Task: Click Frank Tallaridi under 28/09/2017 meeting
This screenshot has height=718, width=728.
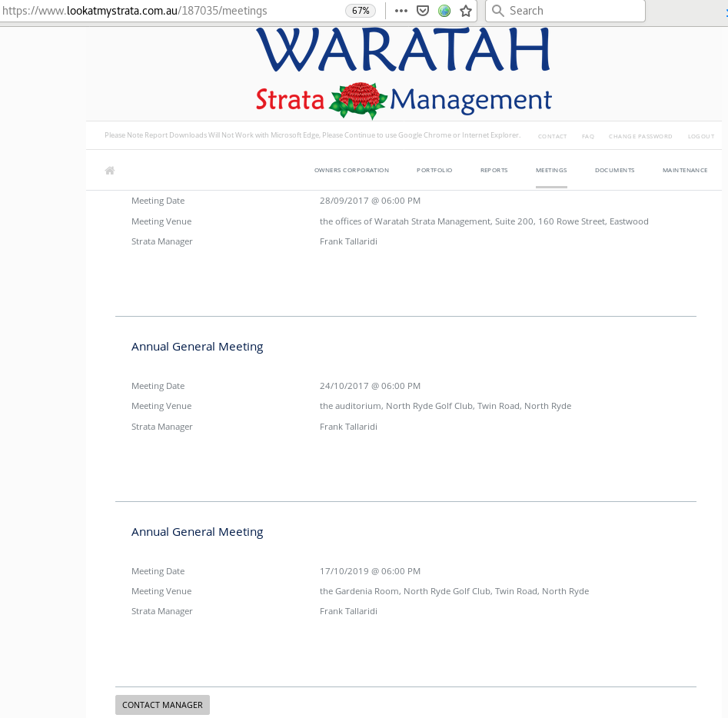Action: click(348, 241)
